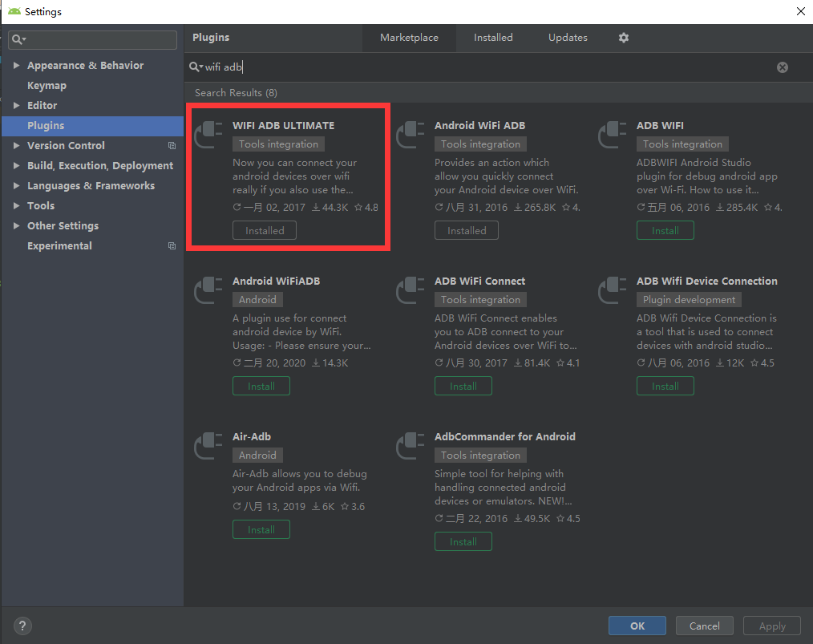The image size is (813, 644).
Task: Open Android WiFi ADB plugin title
Action: tap(479, 125)
